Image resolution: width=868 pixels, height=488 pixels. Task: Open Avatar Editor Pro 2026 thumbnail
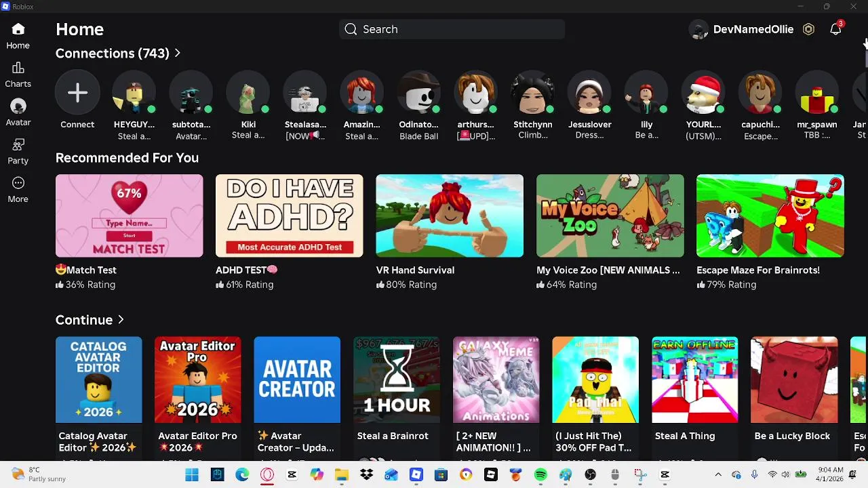tap(198, 380)
